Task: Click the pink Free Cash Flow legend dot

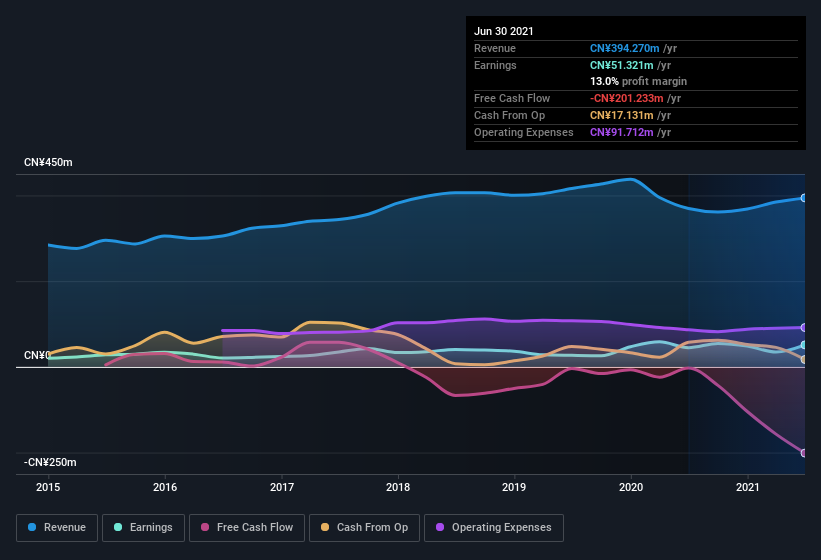Action: coord(205,527)
